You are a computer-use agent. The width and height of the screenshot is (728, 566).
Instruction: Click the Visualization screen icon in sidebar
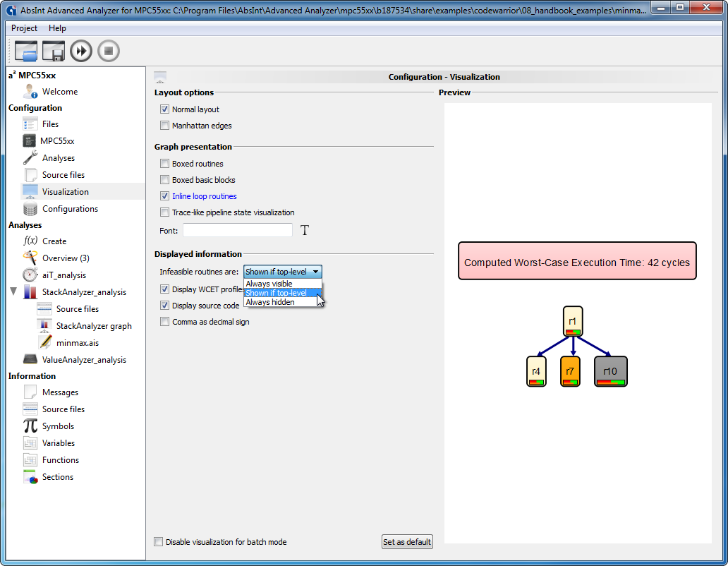[x=30, y=191]
